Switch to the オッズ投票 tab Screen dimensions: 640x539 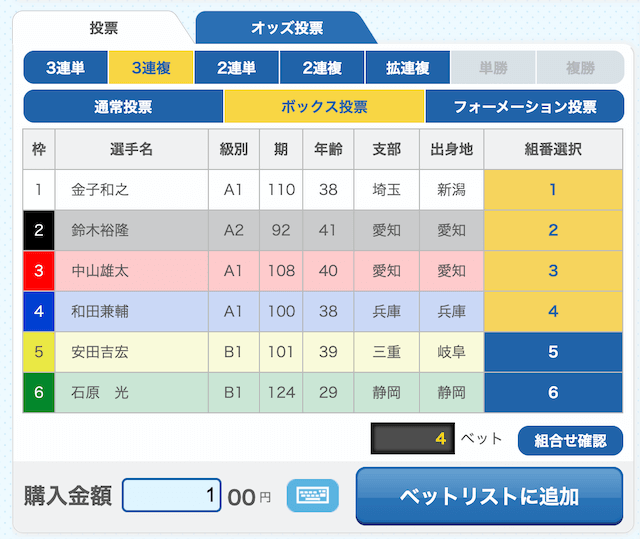click(x=287, y=28)
